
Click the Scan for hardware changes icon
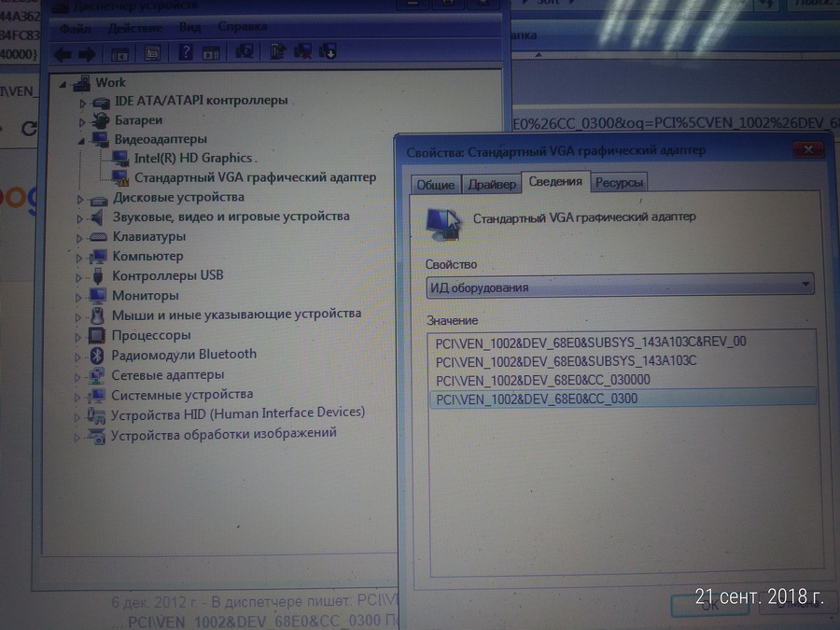click(x=245, y=52)
